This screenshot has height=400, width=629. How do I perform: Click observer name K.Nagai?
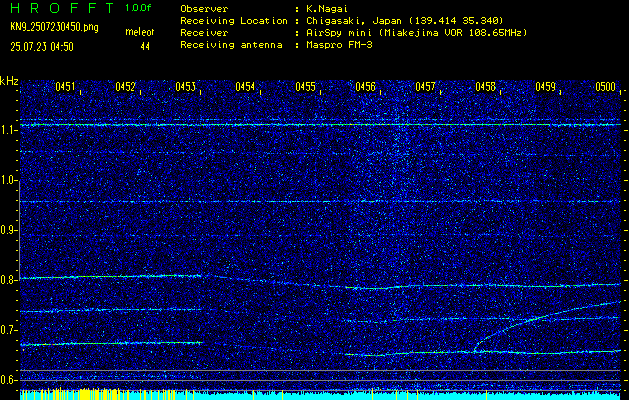click(327, 9)
